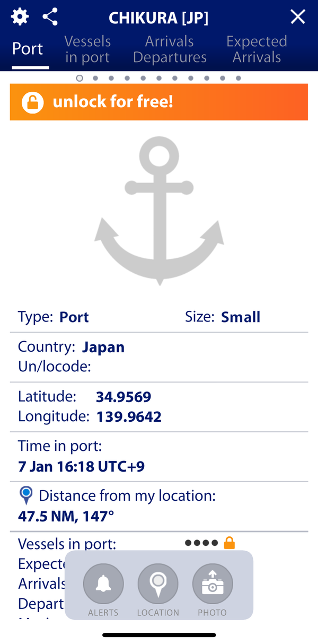Viewport: 318px width, 644px height.
Task: Tap the Time in port row
Action: point(159,457)
